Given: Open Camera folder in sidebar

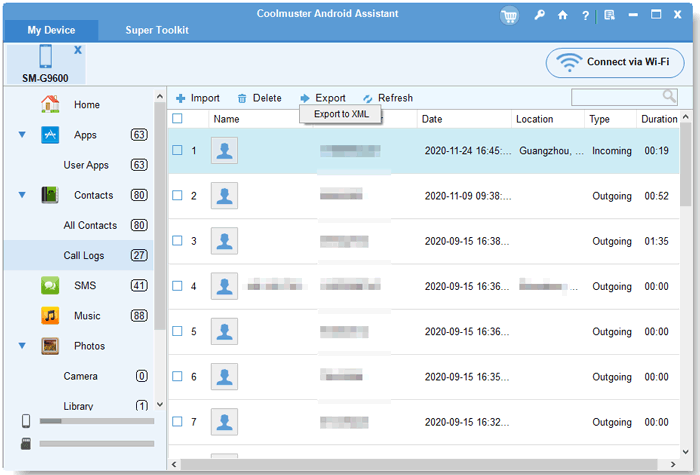Looking at the screenshot, I should (79, 376).
